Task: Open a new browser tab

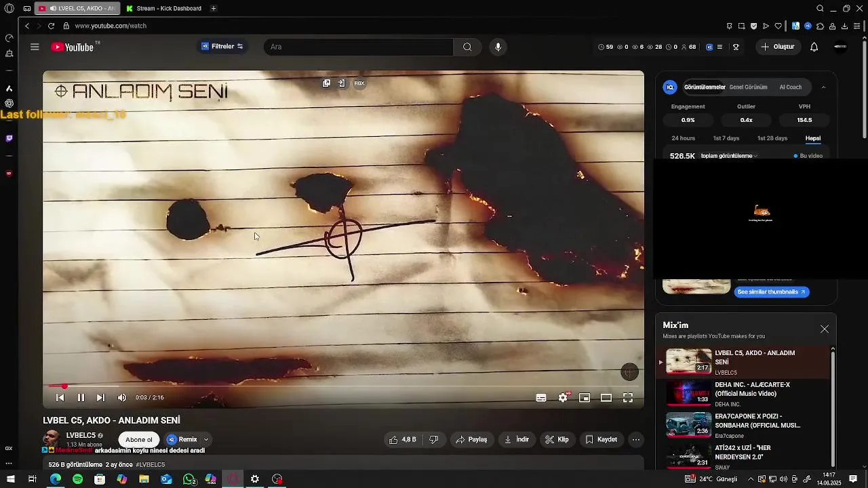Action: coord(214,8)
